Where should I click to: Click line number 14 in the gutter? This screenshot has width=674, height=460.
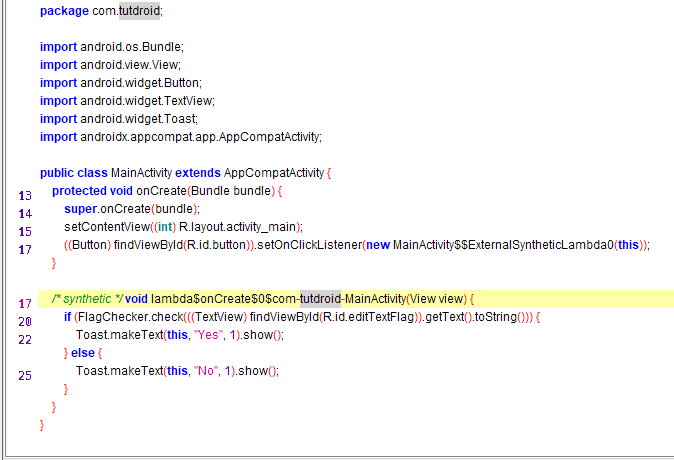25,212
